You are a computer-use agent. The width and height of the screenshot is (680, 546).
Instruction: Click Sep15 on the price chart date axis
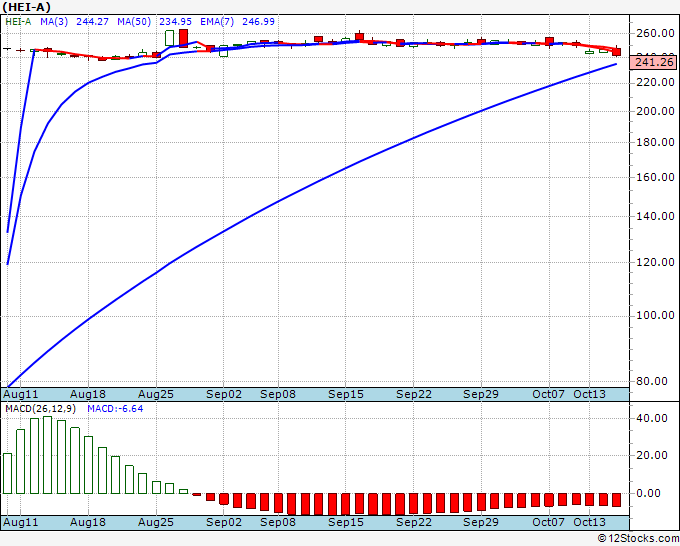coord(346,395)
